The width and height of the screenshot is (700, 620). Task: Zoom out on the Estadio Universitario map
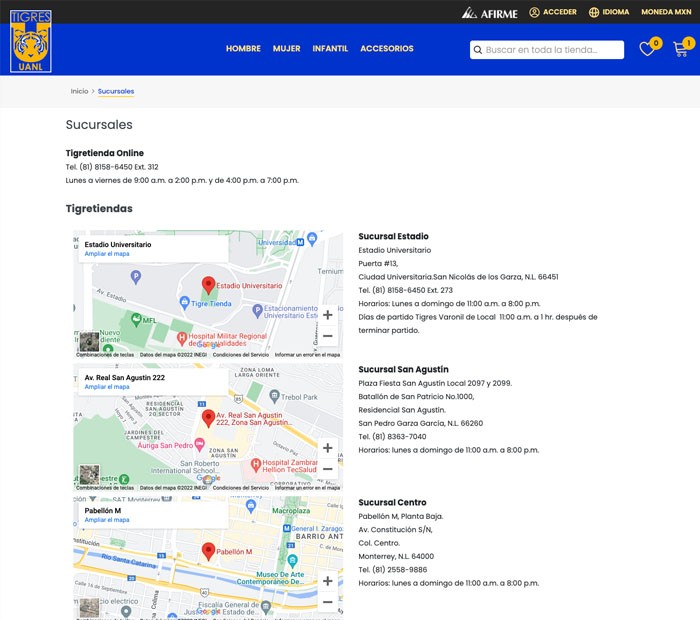[328, 336]
